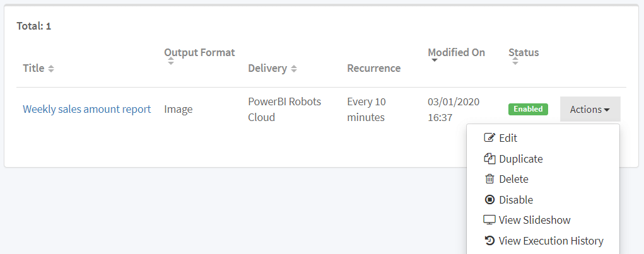Choose Duplicate in the Actions menu
Image resolution: width=644 pixels, height=254 pixels.
click(520, 159)
